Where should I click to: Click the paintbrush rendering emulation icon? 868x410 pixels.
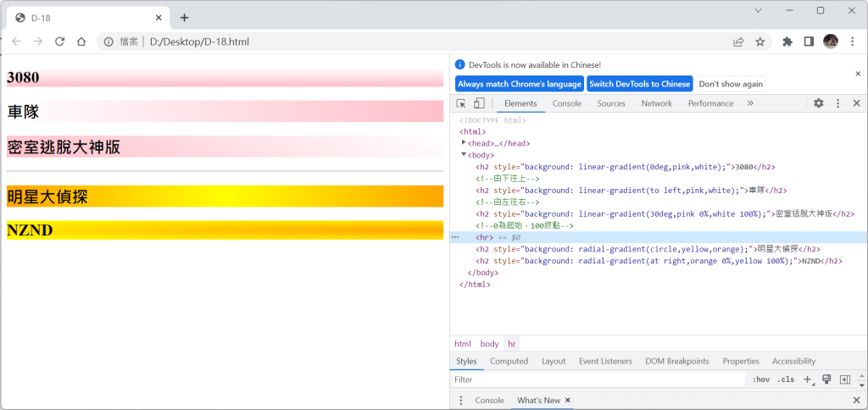click(x=826, y=380)
